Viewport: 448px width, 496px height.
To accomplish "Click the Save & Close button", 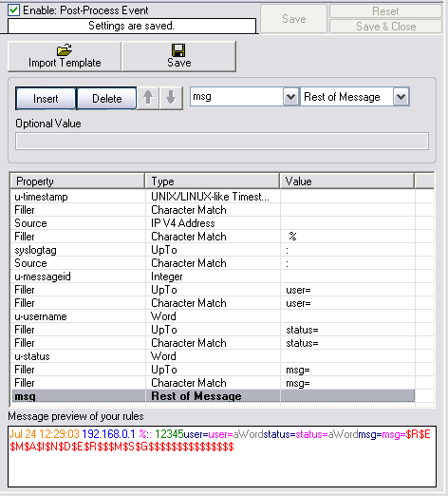I will click(x=385, y=27).
